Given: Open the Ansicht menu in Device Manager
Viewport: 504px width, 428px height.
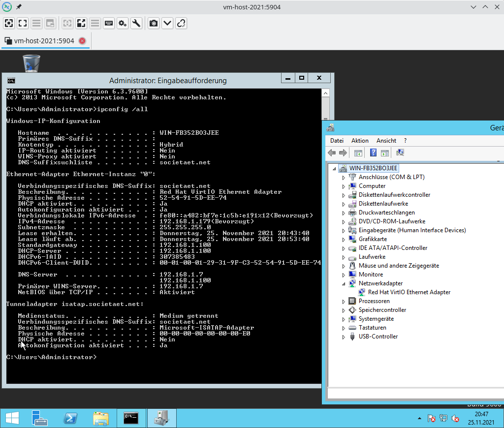Looking at the screenshot, I should click(x=386, y=141).
